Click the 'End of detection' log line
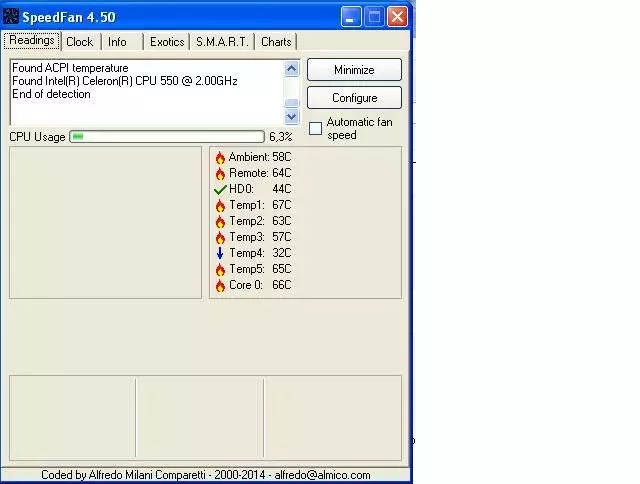This screenshot has height=484, width=640. 51,94
